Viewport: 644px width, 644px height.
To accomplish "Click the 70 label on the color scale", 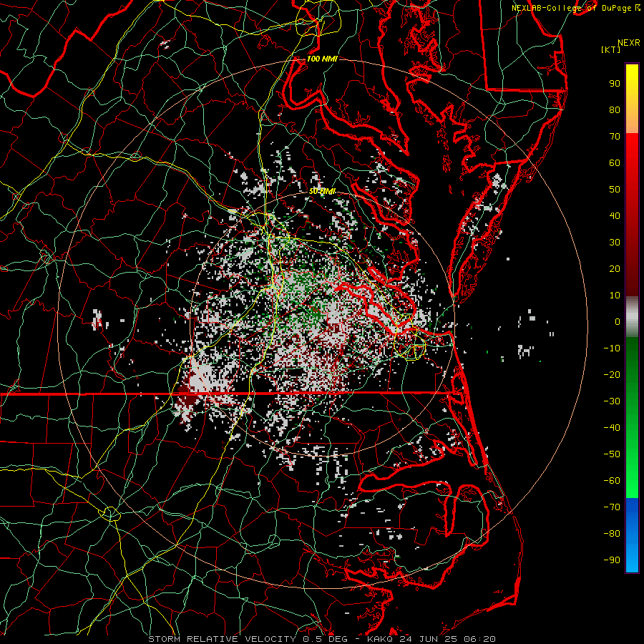I will pyautogui.click(x=615, y=137).
